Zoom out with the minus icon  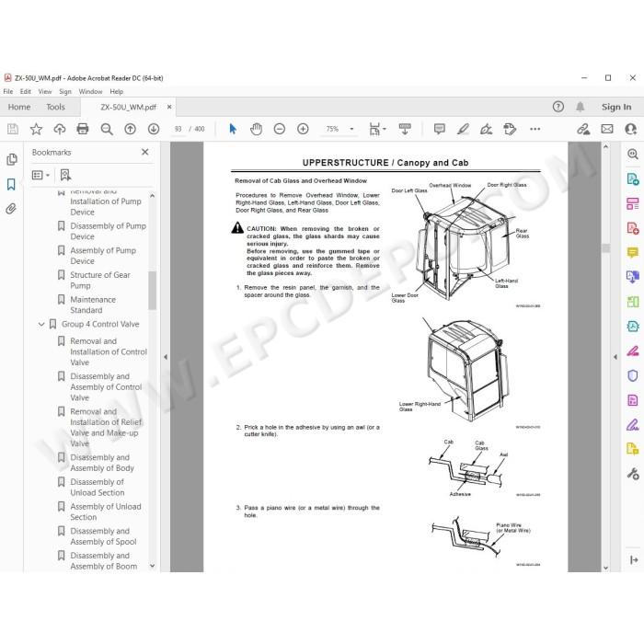[x=280, y=129]
